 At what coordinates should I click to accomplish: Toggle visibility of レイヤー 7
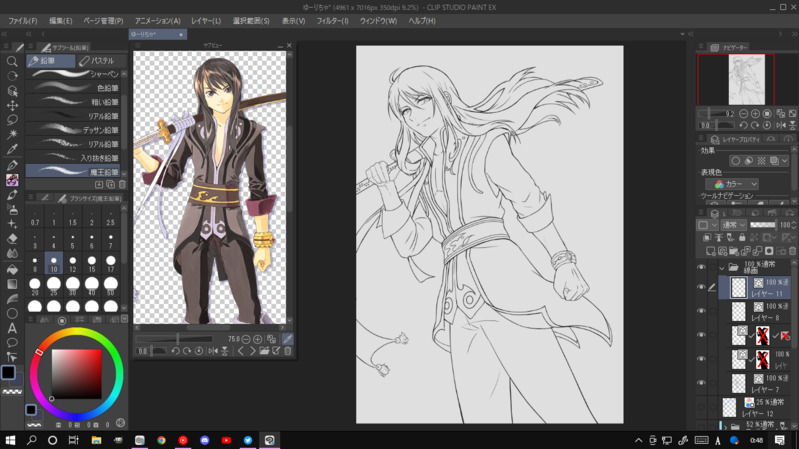pos(701,383)
